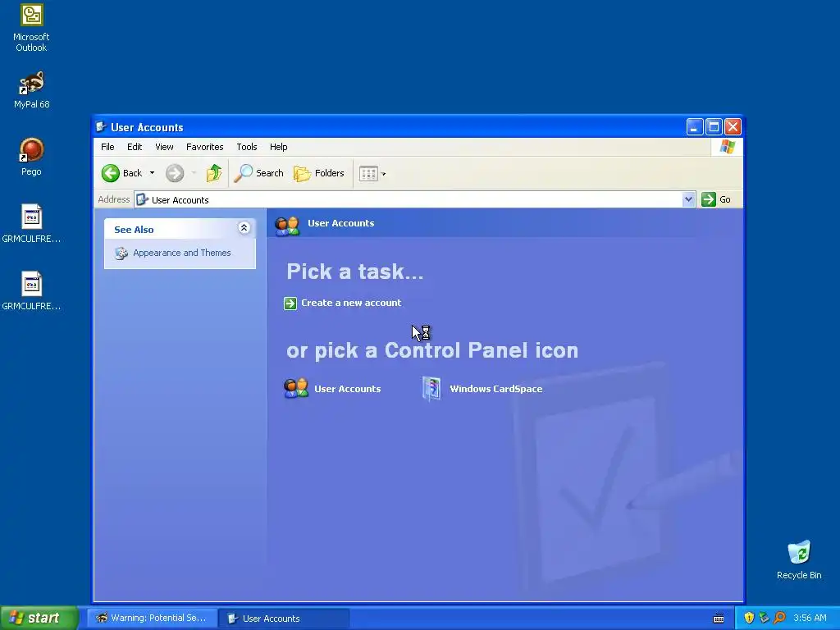Click the Appearance and Themes icon

click(121, 253)
